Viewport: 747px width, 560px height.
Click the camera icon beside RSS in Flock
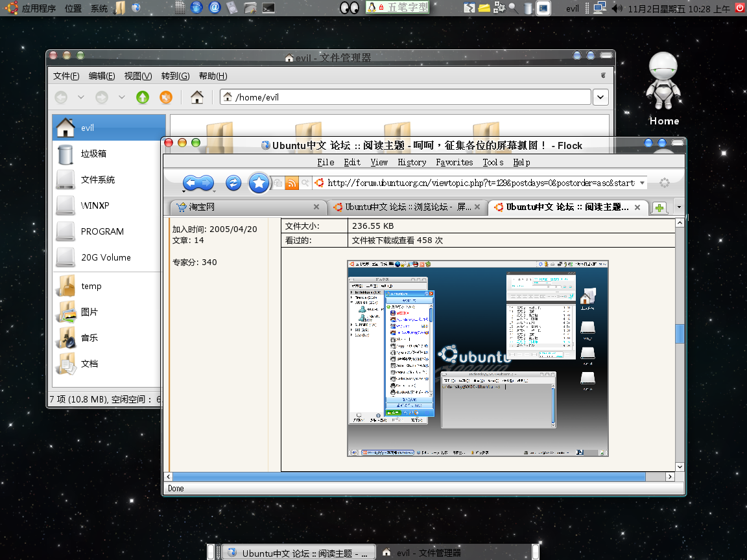point(278,183)
